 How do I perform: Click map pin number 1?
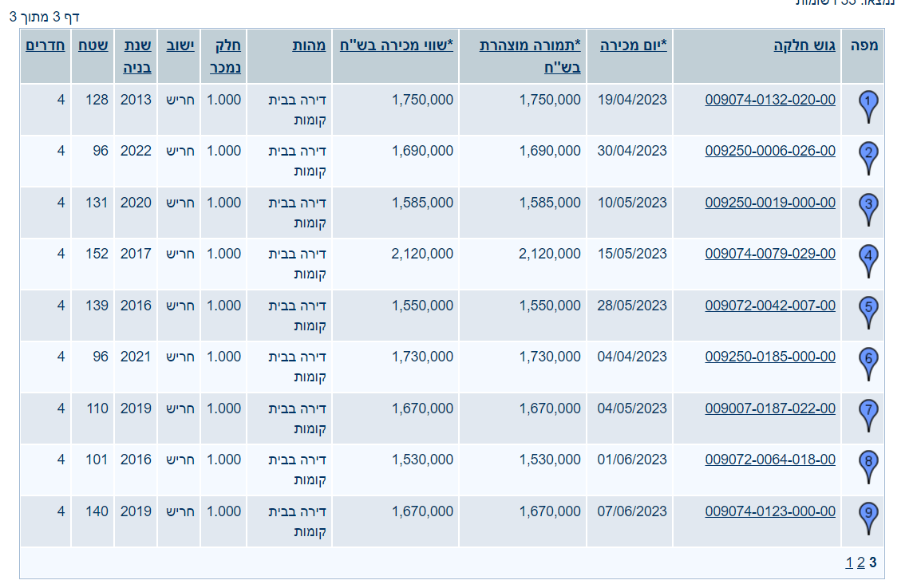point(869,104)
